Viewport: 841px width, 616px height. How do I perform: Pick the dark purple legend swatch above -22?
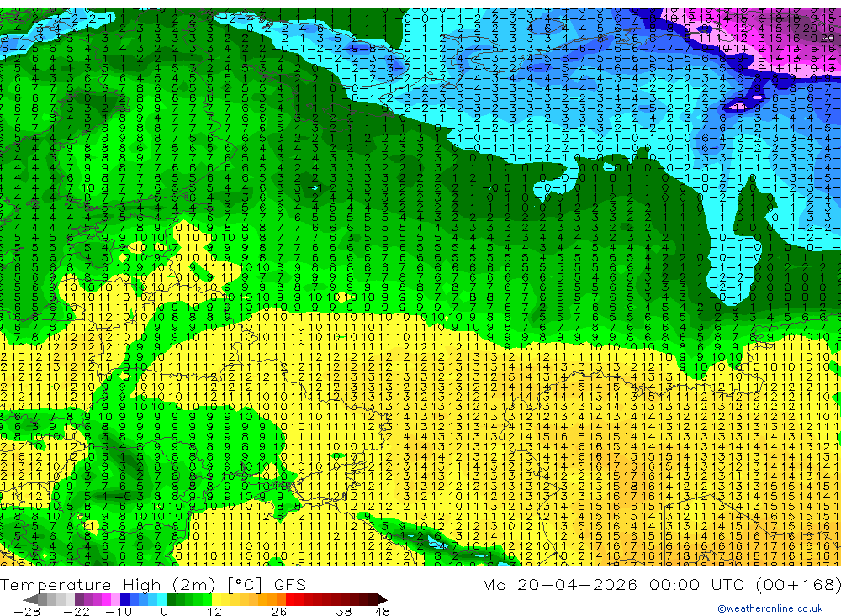point(79,599)
